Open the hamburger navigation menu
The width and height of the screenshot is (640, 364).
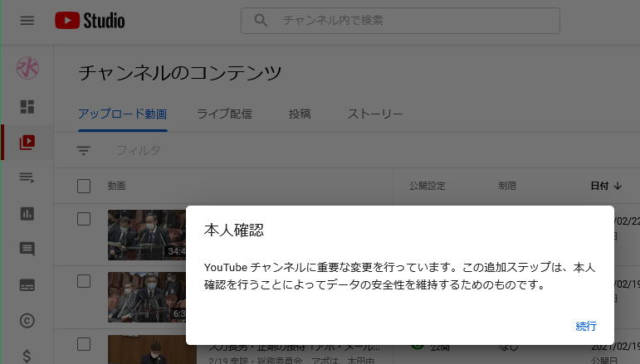pos(27,21)
